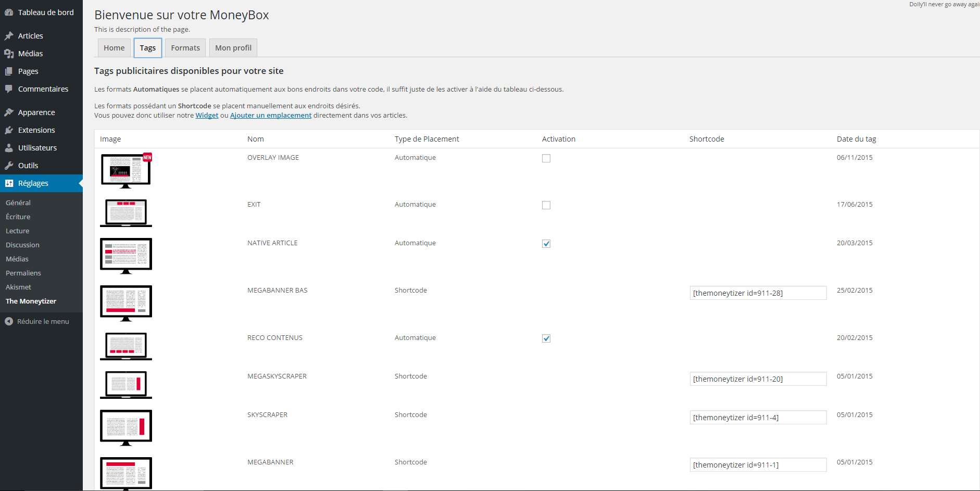Click the Tableau de bord dashboard icon
980x491 pixels.
9,12
